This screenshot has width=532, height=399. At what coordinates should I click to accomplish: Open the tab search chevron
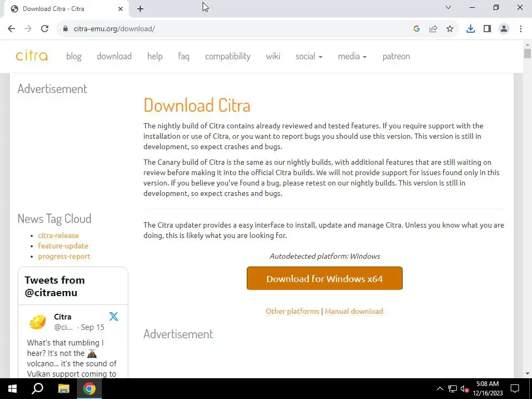(448, 7)
